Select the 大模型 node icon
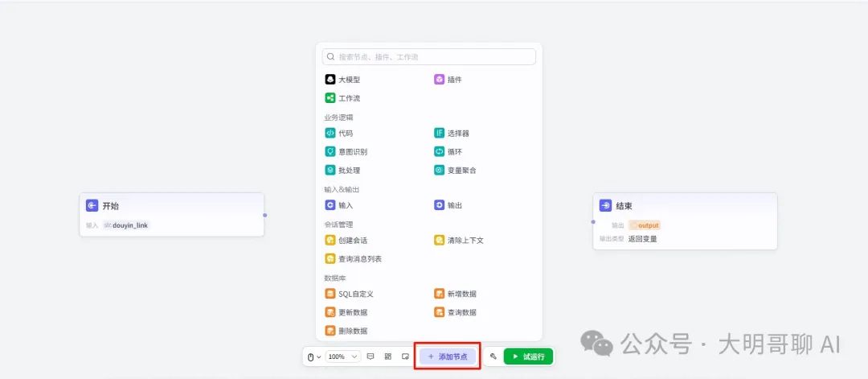Viewport: 868px width, 379px height. coord(330,79)
